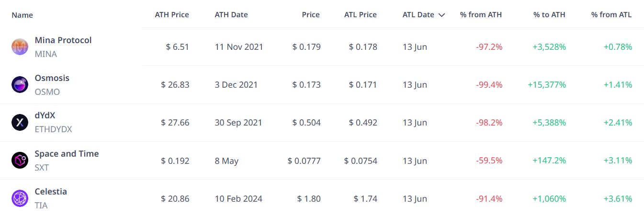Sort by ATL Price column header
The height and width of the screenshot is (217, 644).
[x=361, y=14]
